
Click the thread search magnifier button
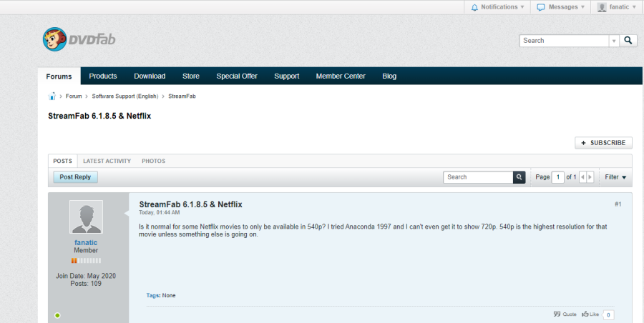(519, 177)
